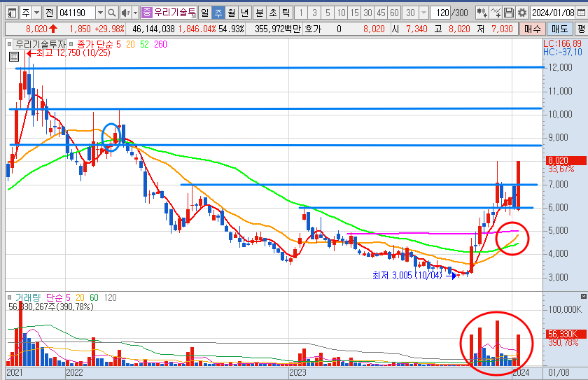Click the volume 120 average legend
This screenshot has height=380, width=588.
(111, 297)
